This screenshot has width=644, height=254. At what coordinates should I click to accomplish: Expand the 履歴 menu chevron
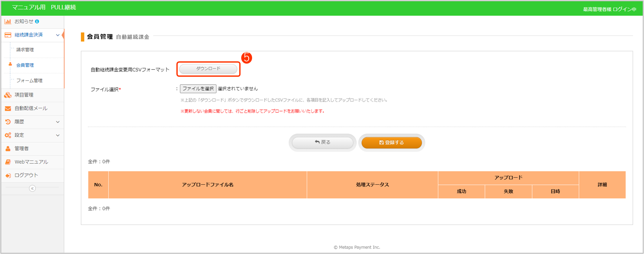[x=58, y=122]
